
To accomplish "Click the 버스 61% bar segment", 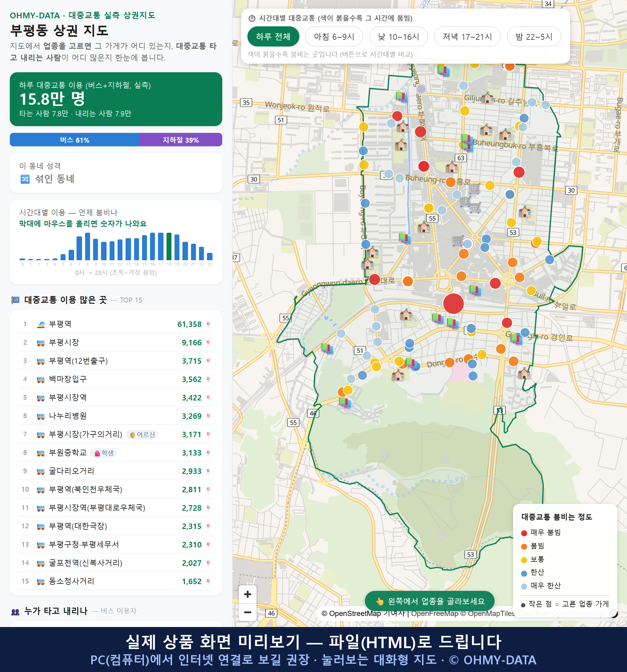I will pos(75,140).
